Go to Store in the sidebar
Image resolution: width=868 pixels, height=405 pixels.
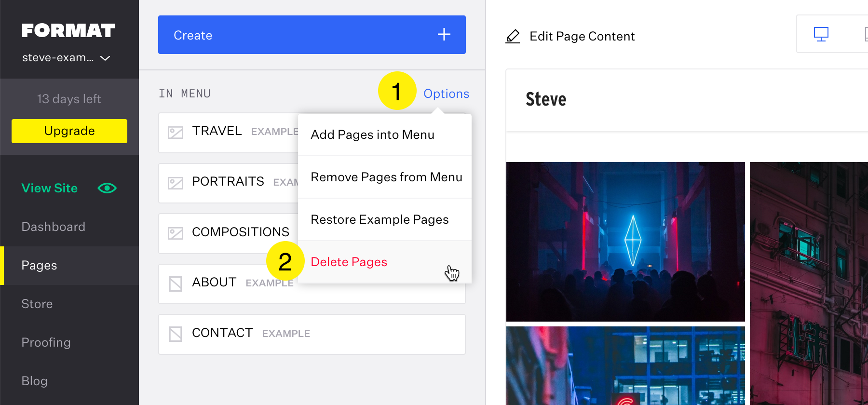tap(37, 304)
